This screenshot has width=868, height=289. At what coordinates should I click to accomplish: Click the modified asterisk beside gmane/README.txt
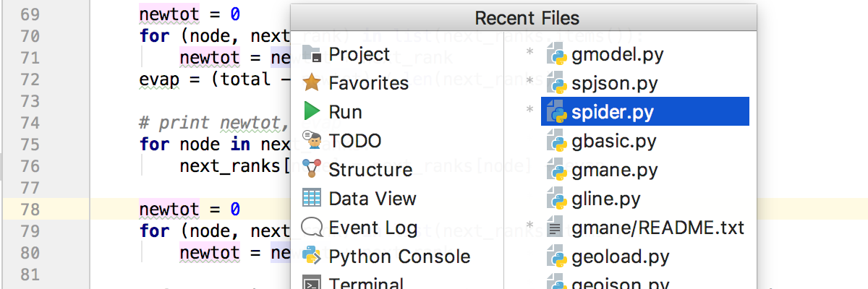pos(529,226)
